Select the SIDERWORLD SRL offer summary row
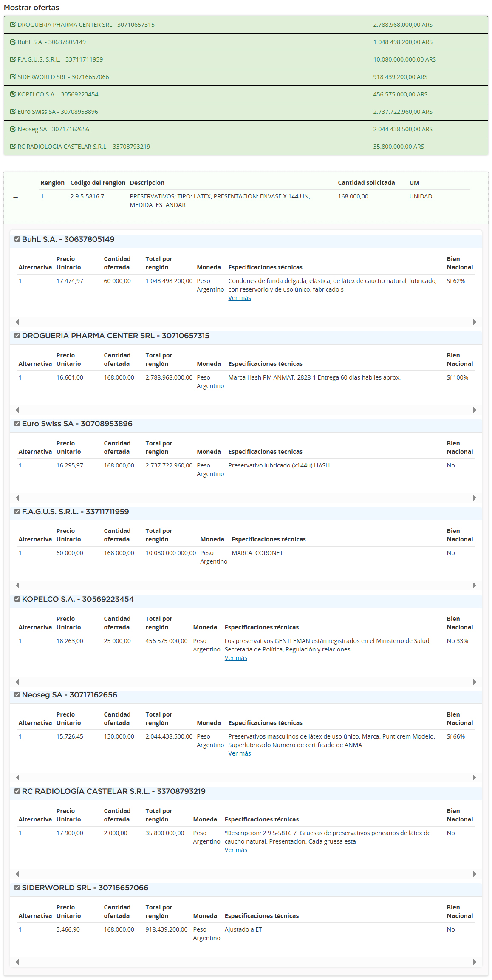This screenshot has height=980, width=492. tap(246, 77)
